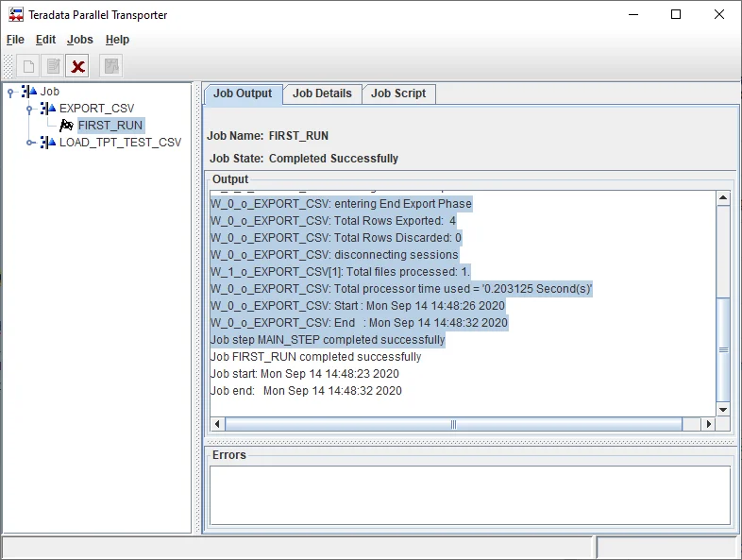Click inside the empty Errors text area

coord(469,493)
